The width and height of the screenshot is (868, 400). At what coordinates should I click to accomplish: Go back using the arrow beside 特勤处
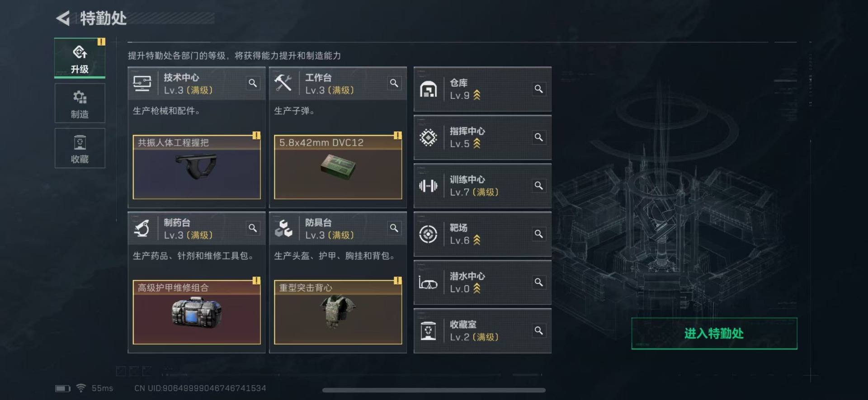63,18
